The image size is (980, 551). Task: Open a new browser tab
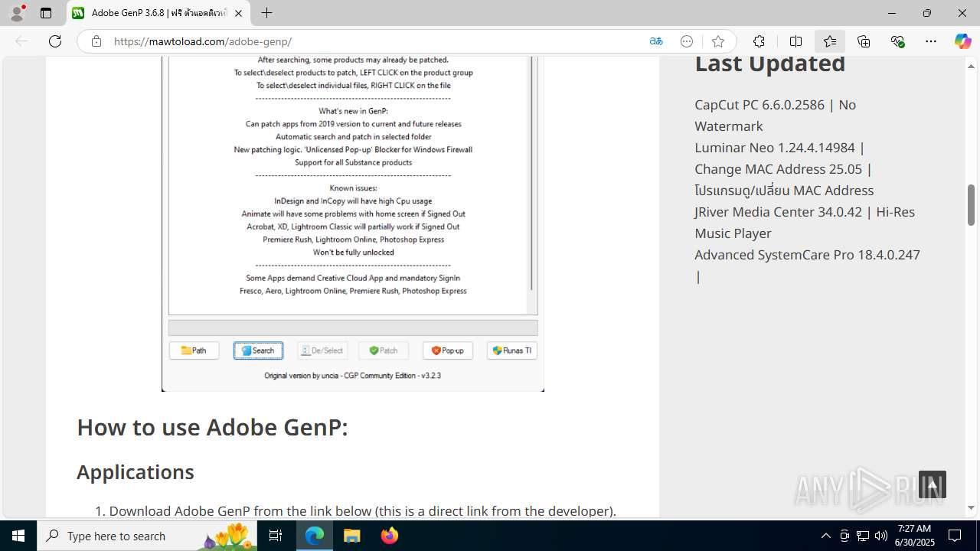tap(266, 13)
